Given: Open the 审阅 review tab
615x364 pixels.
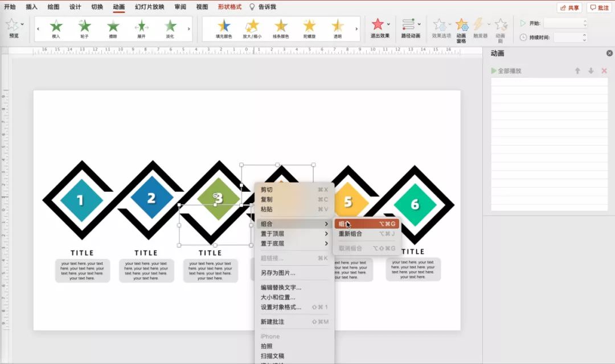Looking at the screenshot, I should click(181, 7).
